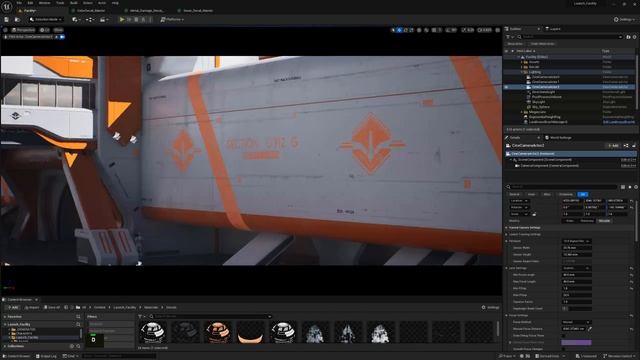
Task: Open the File menu
Action: tap(19, 3)
